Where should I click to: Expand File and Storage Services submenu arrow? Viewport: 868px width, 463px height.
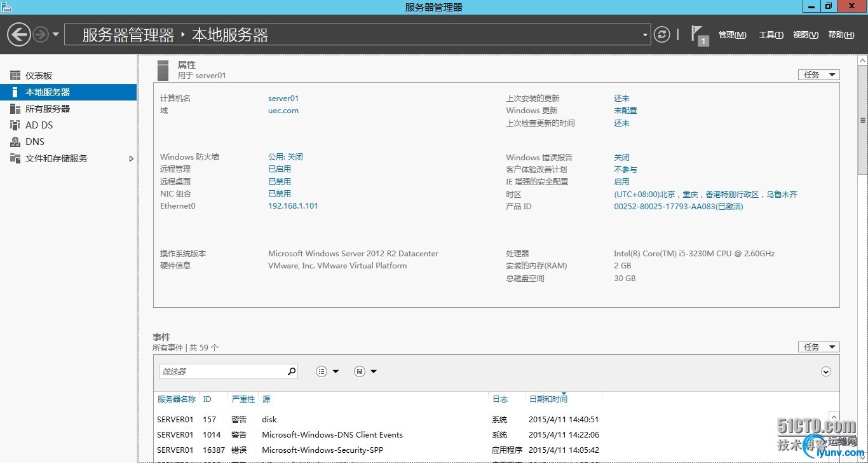point(132,158)
